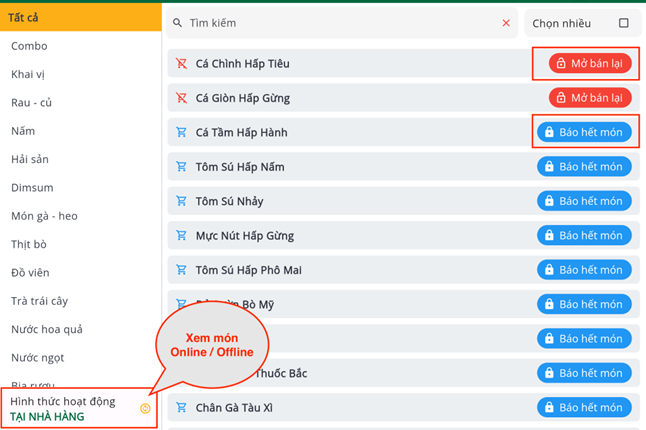Mark Mực Nút Hấp Gừng as sold out
Viewport: 646px width, 430px height.
584,236
